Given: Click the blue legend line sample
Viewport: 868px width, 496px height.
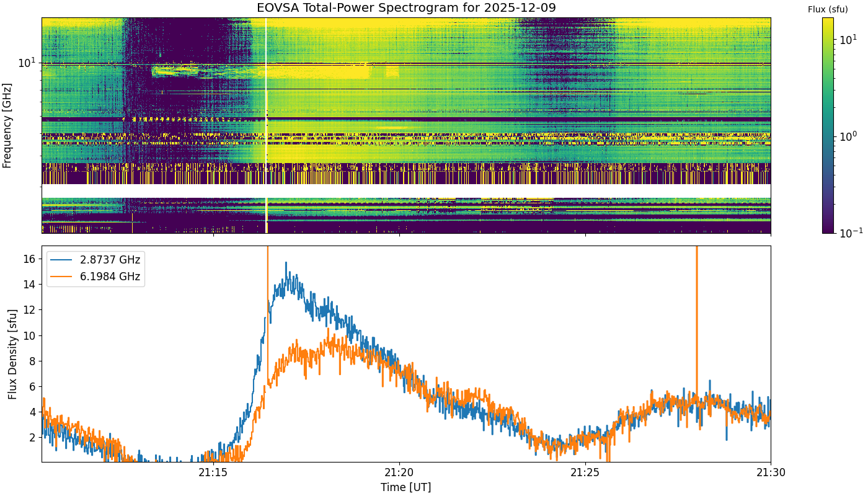Looking at the screenshot, I should tap(63, 260).
